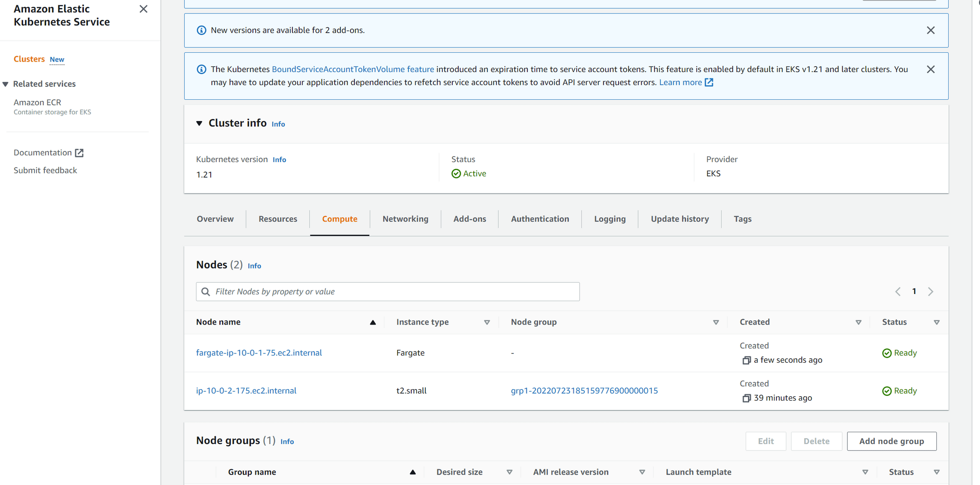Viewport: 980px width, 485px height.
Task: Select page 1 in Nodes pagination
Action: pos(914,292)
